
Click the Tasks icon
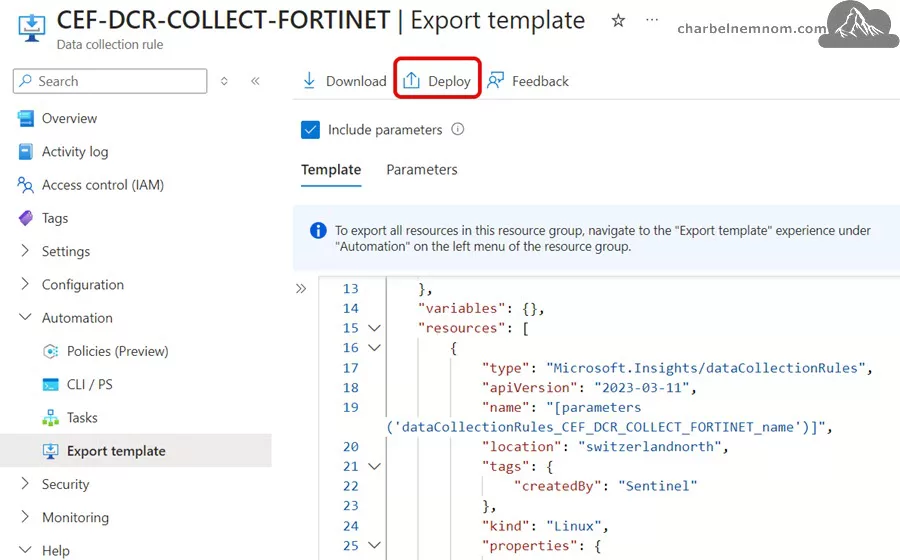tap(51, 418)
